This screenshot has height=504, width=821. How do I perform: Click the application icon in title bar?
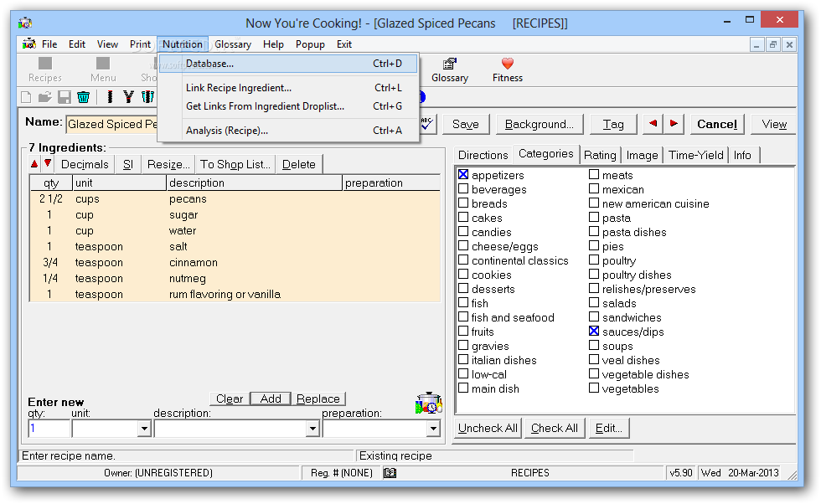25,23
